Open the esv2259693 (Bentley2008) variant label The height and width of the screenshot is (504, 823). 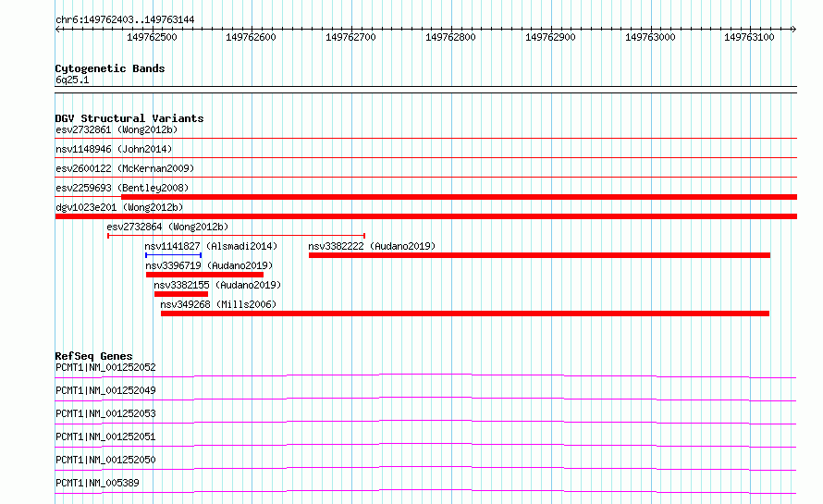122,188
